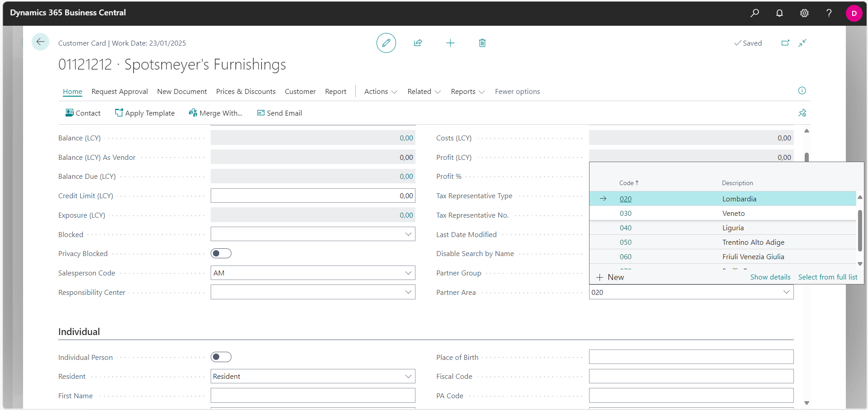Click Veneto description cell
The width and height of the screenshot is (868, 410).
733,213
